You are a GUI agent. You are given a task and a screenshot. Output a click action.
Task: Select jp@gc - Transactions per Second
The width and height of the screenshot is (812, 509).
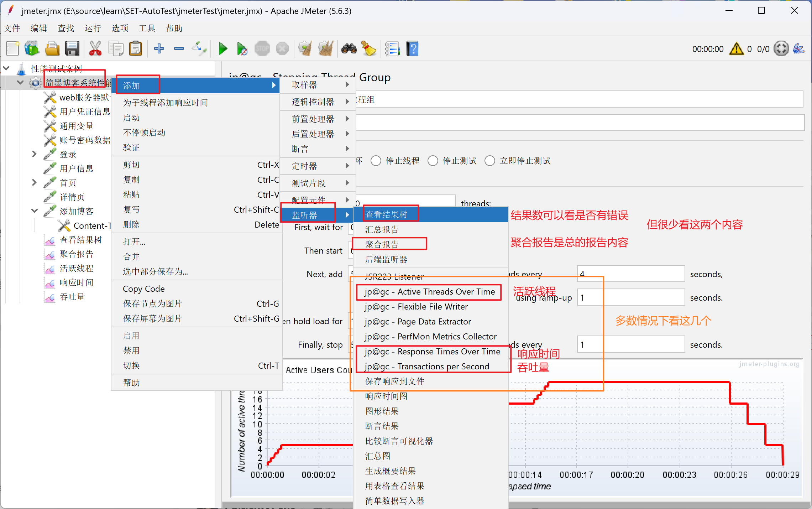[431, 367]
